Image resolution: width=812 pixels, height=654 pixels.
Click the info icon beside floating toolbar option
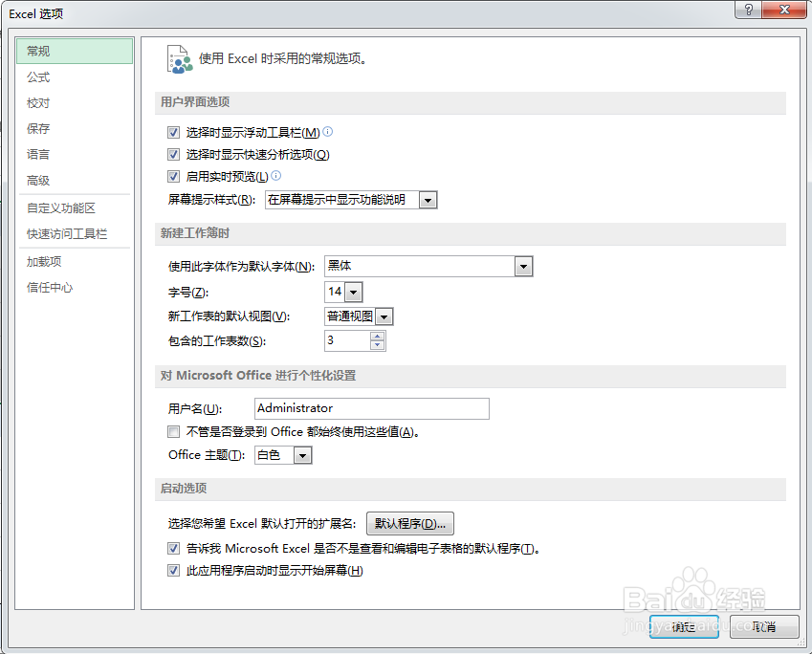pos(328,132)
